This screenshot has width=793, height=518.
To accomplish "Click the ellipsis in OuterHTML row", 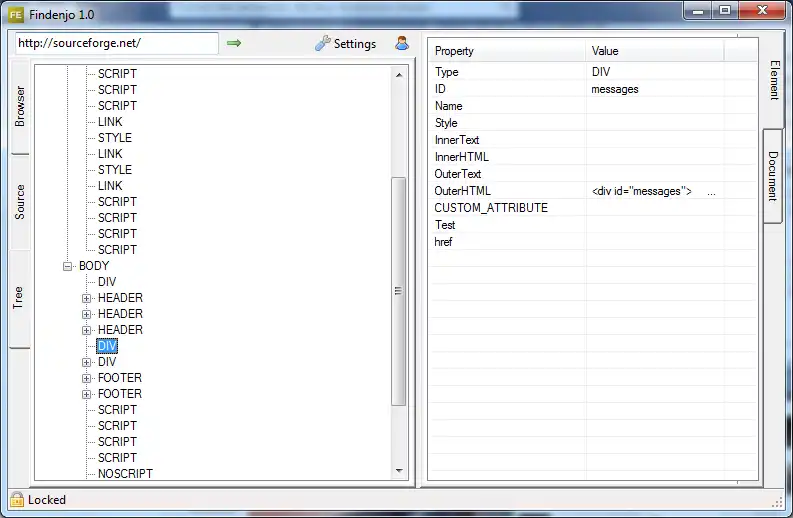I will click(712, 193).
